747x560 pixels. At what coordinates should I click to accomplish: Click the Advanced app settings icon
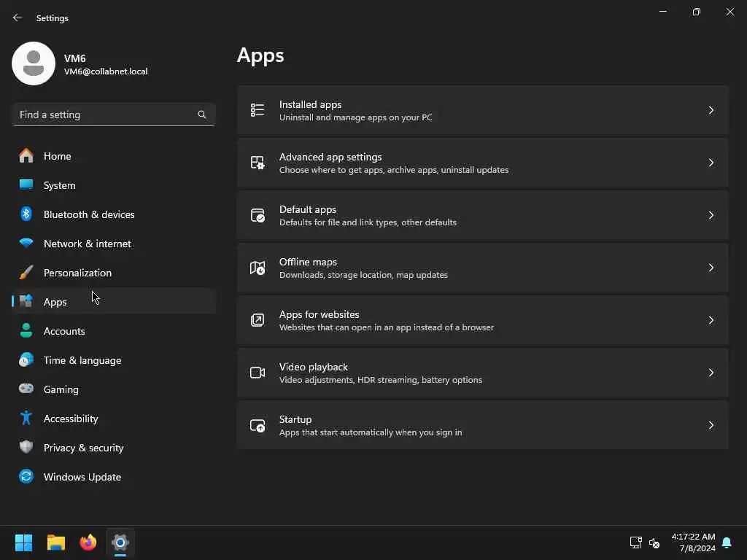pyautogui.click(x=258, y=163)
